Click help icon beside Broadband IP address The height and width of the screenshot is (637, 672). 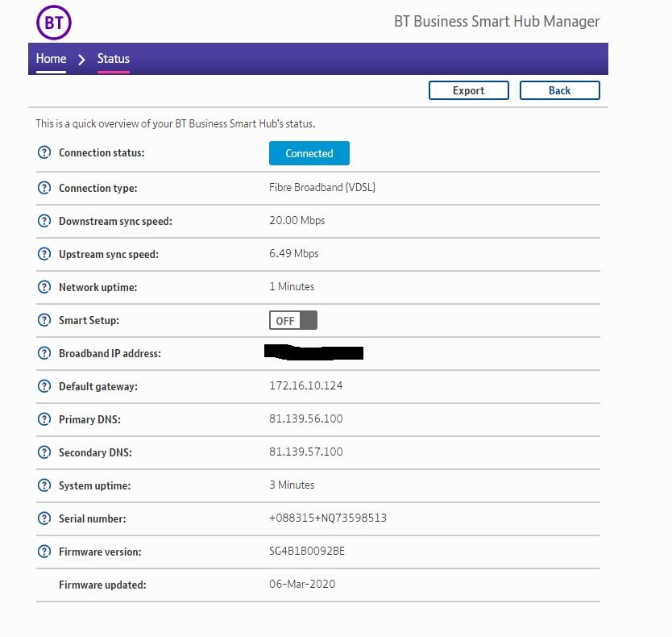[x=44, y=353]
